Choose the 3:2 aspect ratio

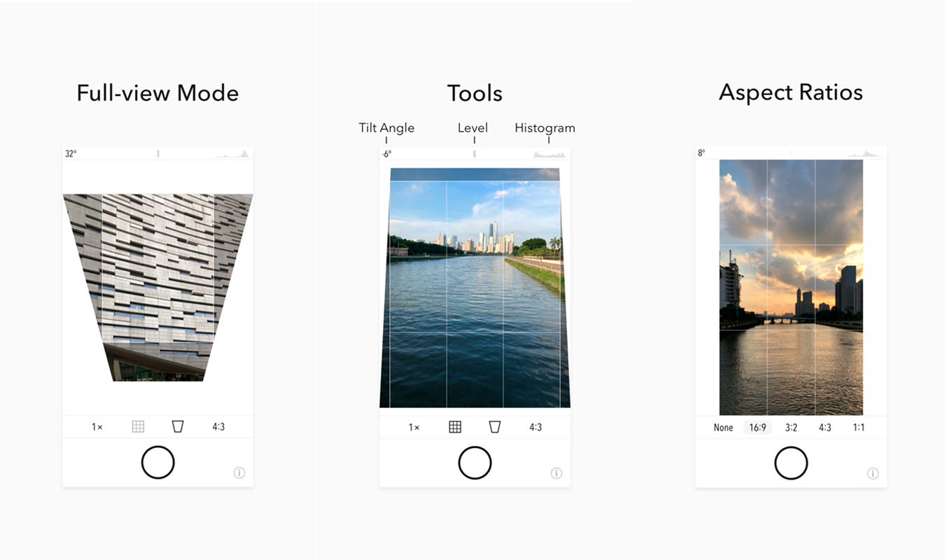pos(791,428)
